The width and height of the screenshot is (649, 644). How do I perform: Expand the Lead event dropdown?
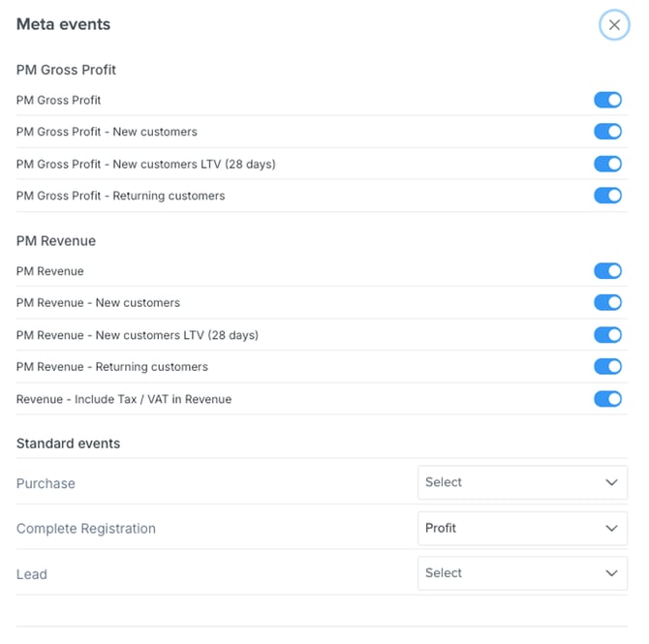(x=521, y=573)
